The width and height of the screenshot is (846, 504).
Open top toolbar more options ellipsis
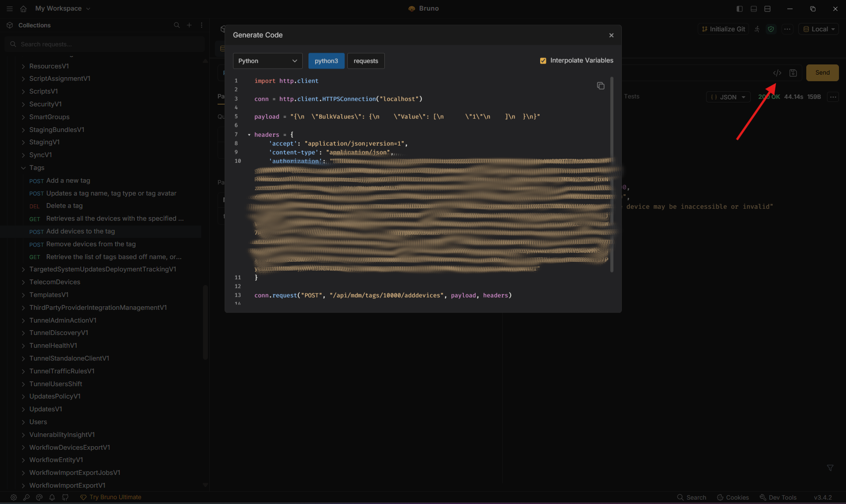coord(787,29)
